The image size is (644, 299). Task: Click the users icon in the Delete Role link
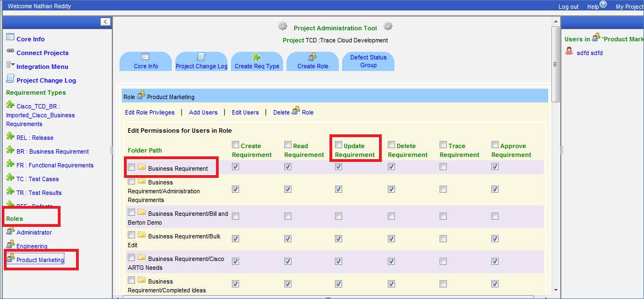pyautogui.click(x=296, y=111)
